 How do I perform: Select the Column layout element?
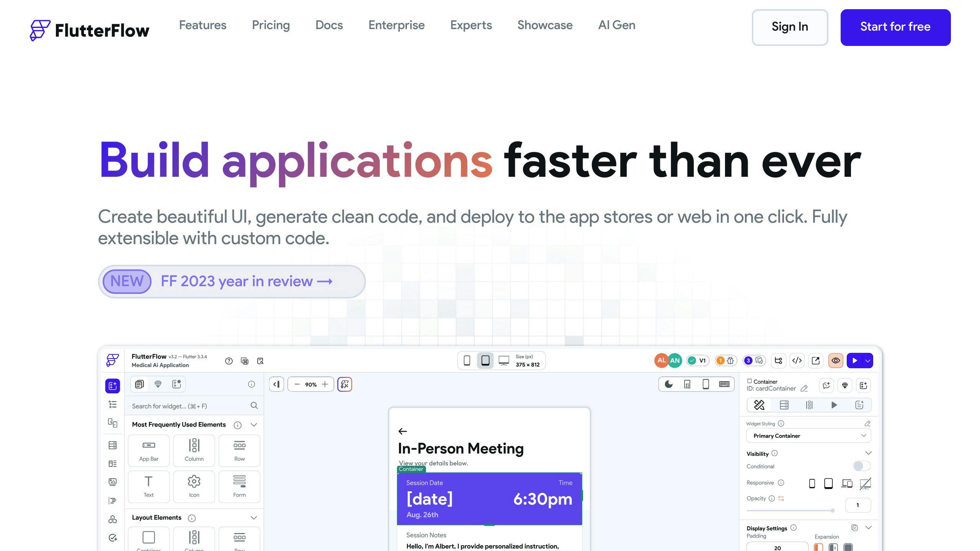pos(193,539)
